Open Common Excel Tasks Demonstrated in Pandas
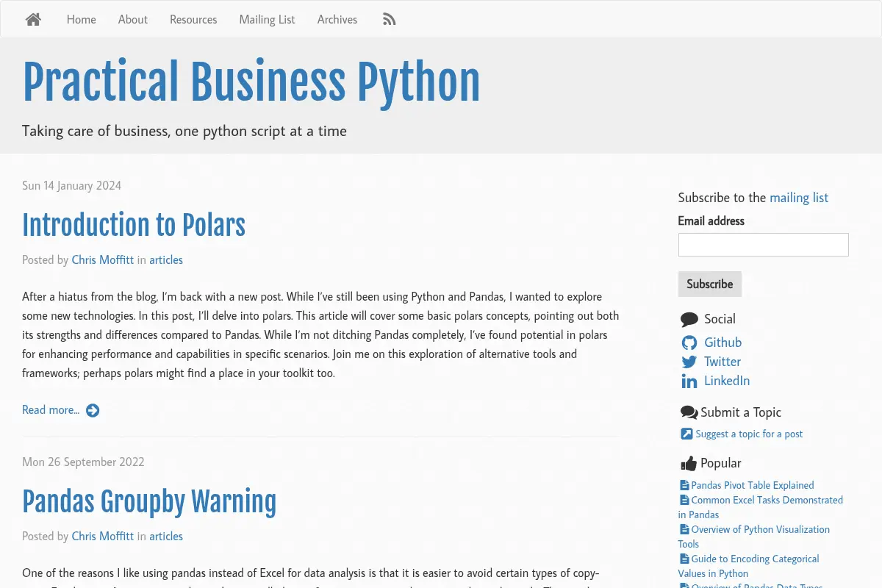Screen dimensions: 882x588 [x=761, y=507]
